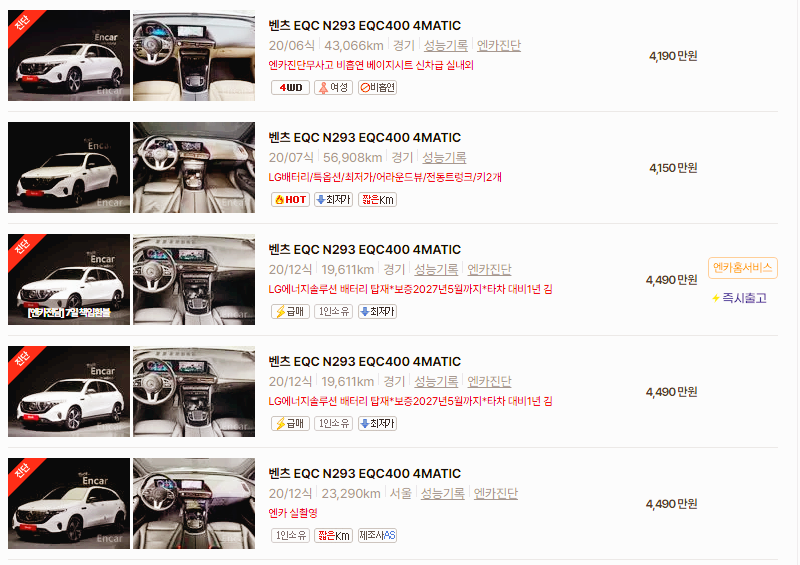The height and width of the screenshot is (565, 800).
Task: Click the 엔카 실촬영 description text
Action: 293,513
